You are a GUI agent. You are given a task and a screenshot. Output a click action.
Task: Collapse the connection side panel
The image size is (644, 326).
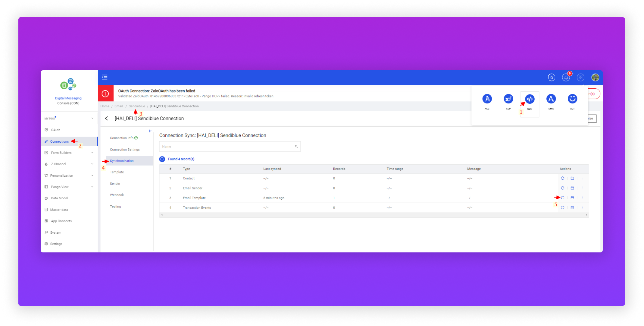pyautogui.click(x=151, y=131)
